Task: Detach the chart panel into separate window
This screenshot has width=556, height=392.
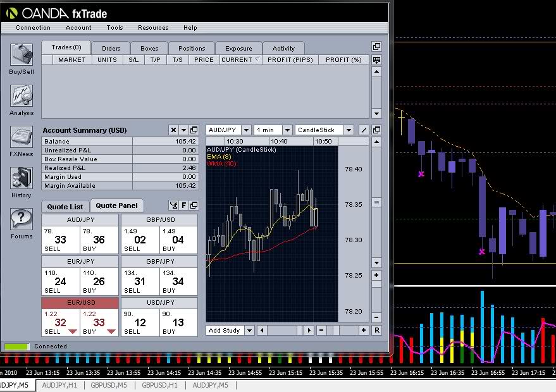Action: click(x=377, y=130)
